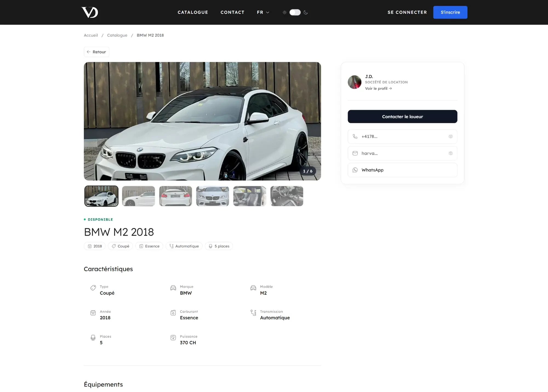This screenshot has height=392, width=548.
Task: Click the moon dark-mode icon
Action: (306, 12)
